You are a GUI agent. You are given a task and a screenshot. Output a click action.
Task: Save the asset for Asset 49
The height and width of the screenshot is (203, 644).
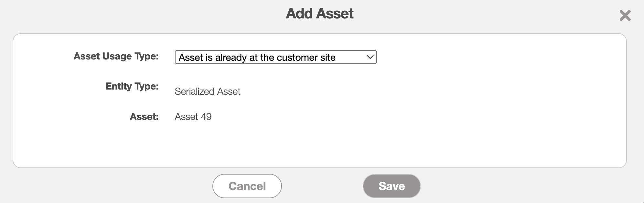click(x=391, y=186)
